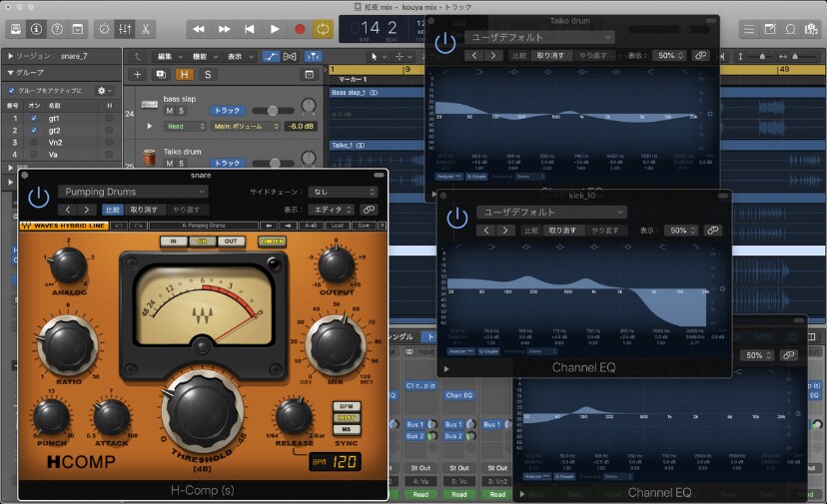Open List Editors icon in toolbar
The image size is (827, 504).
(749, 29)
